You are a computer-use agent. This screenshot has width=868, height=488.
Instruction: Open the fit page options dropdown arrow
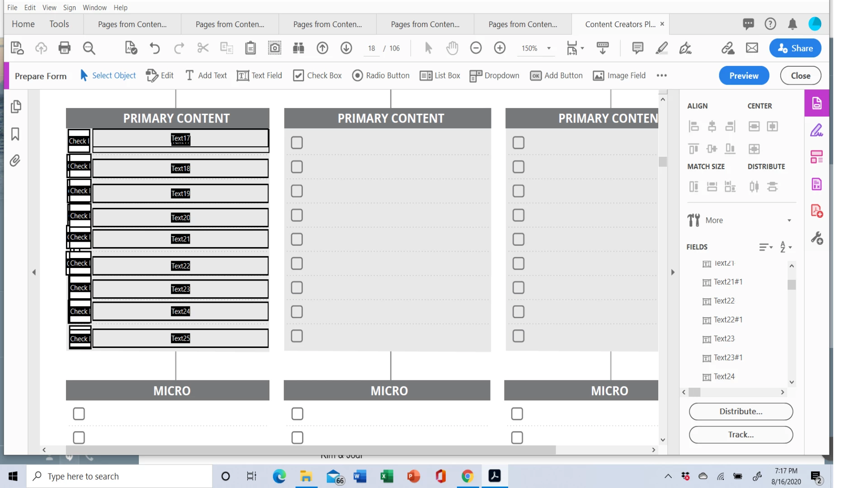point(582,48)
